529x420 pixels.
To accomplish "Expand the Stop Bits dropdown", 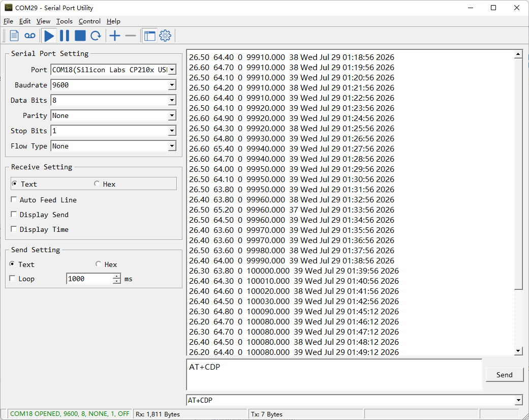I will pyautogui.click(x=172, y=131).
